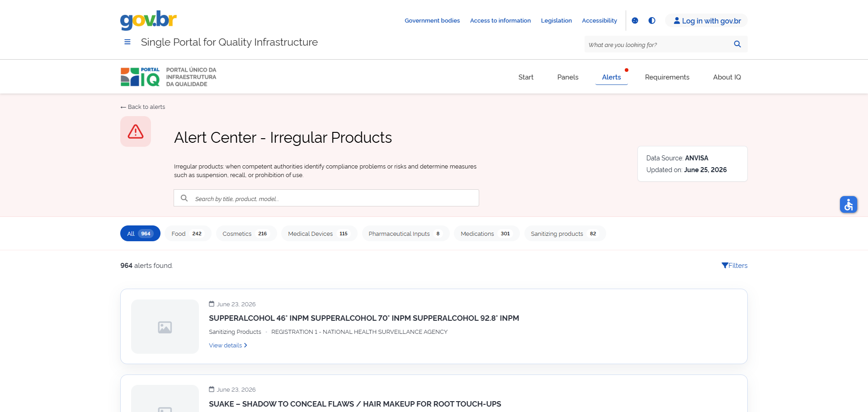Click the red alert warning icon
The image size is (868, 412).
pos(136,131)
